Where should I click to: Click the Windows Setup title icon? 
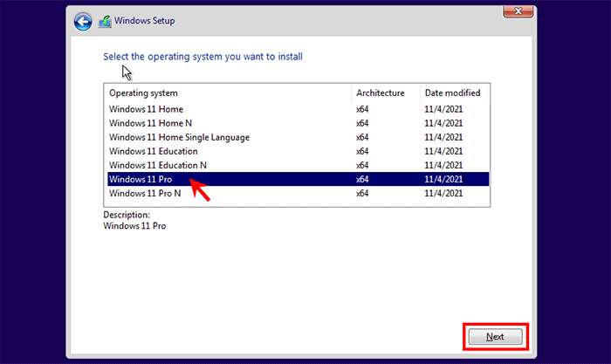click(105, 21)
